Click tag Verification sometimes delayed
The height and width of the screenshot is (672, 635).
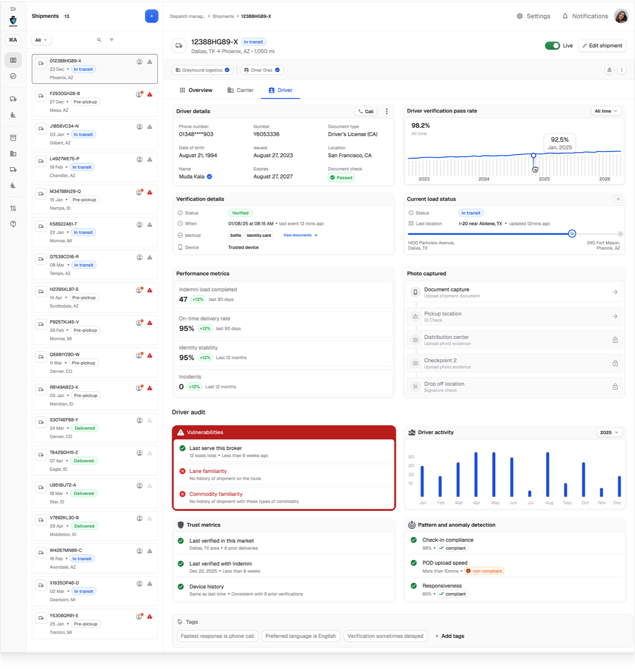click(x=385, y=636)
